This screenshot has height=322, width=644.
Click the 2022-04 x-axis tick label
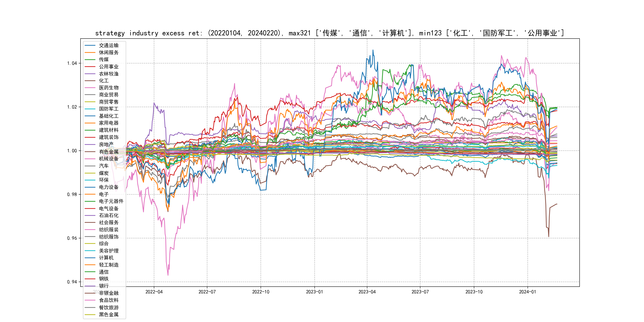coord(154,292)
